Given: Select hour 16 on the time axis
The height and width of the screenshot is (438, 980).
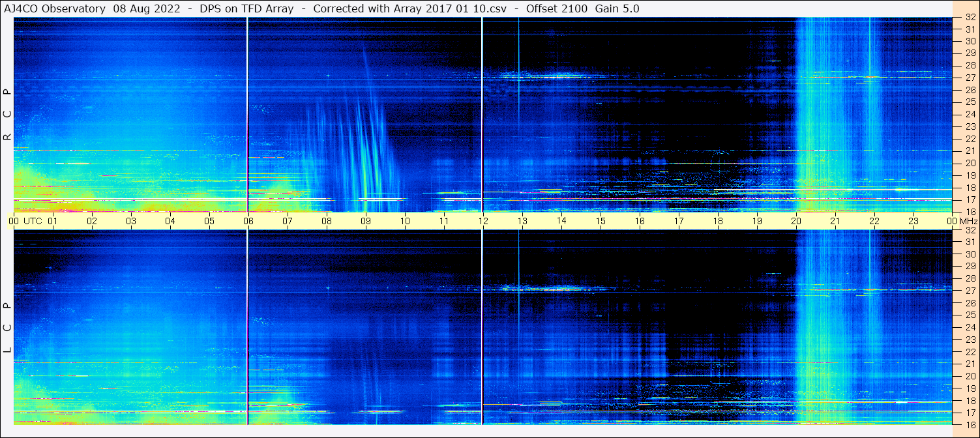Looking at the screenshot, I should [640, 221].
